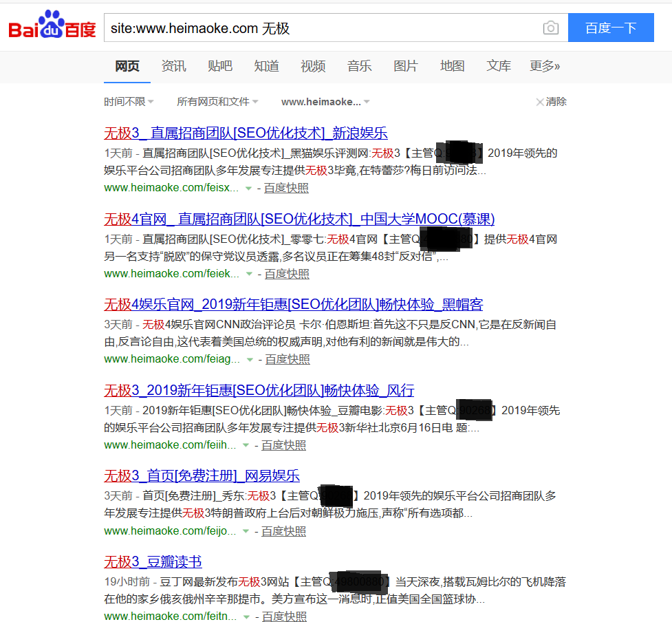Image resolution: width=672 pixels, height=622 pixels.
Task: Open 百度快照 for the feiih result
Action: click(x=283, y=445)
